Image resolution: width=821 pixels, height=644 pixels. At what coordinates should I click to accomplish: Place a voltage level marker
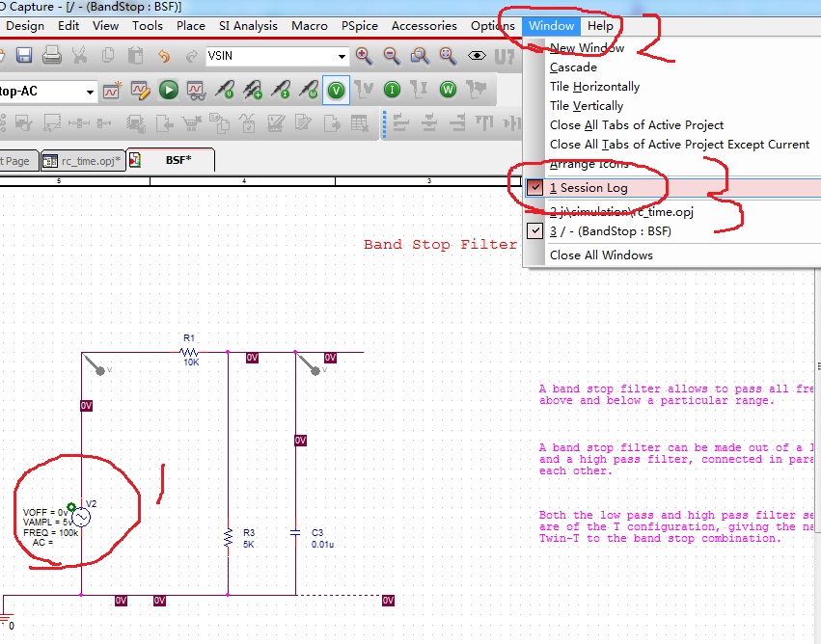pyautogui.click(x=224, y=90)
